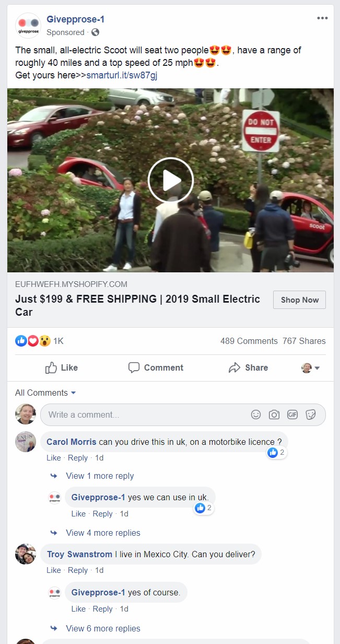The image size is (340, 644).
Task: Open the post options three-dot menu
Action: (x=322, y=18)
